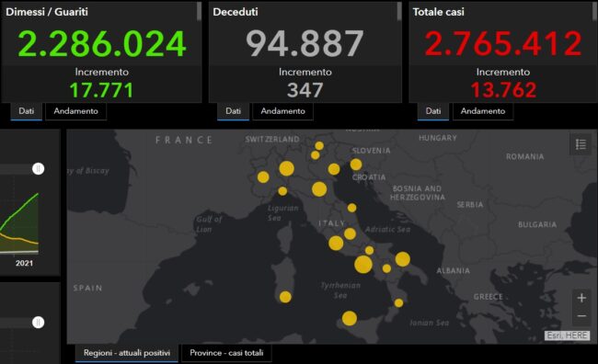Click the deaths increment value 347

coord(305,90)
